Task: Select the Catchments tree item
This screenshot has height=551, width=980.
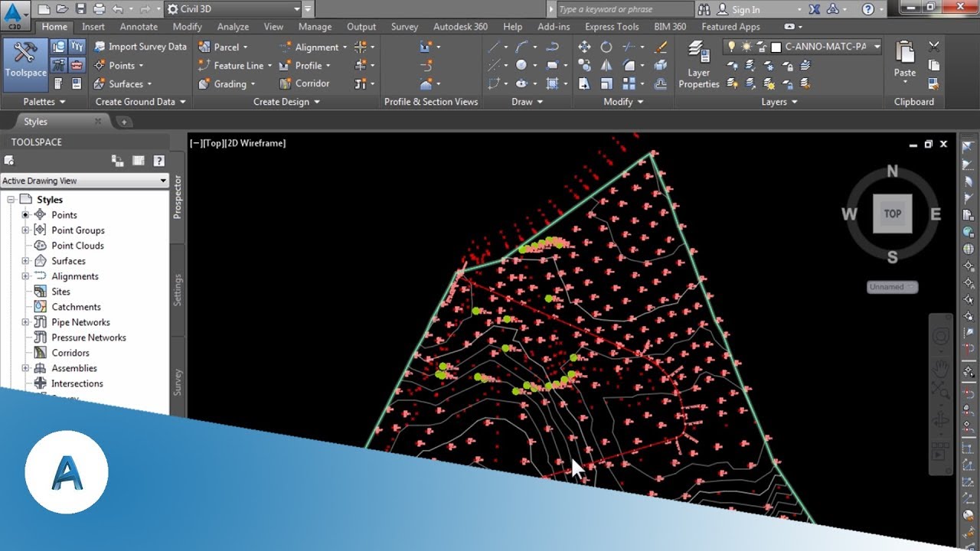Action: click(76, 307)
